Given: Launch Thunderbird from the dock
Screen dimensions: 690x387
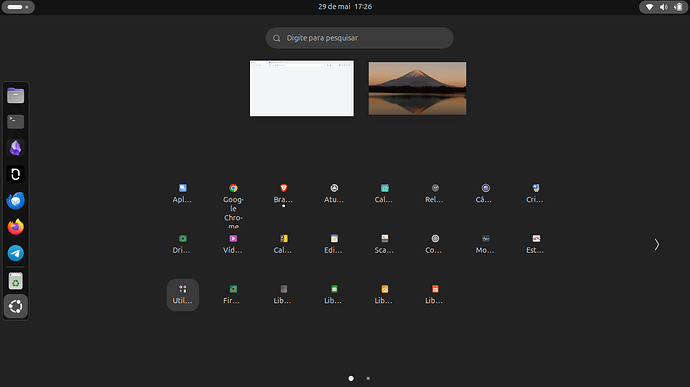Looking at the screenshot, I should click(15, 201).
